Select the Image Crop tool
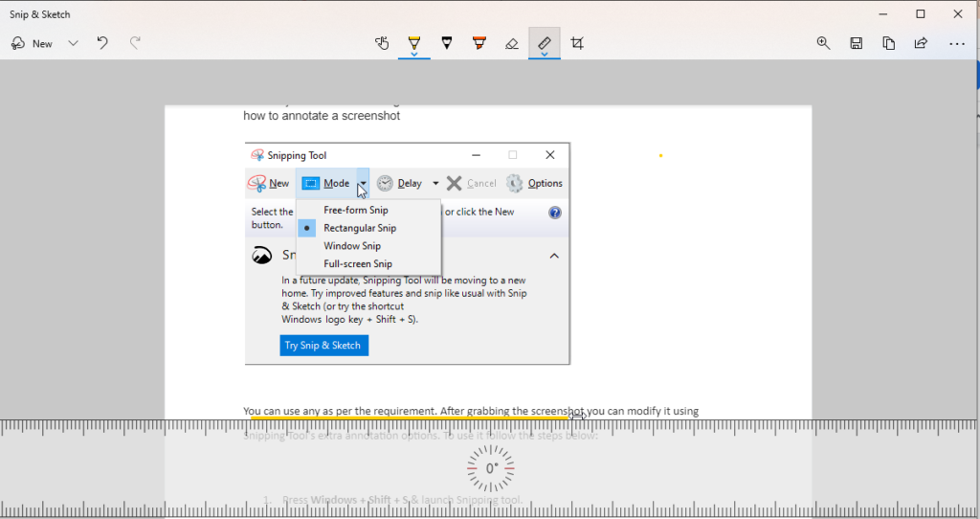Screen dimensions: 980x519 [x=577, y=43]
